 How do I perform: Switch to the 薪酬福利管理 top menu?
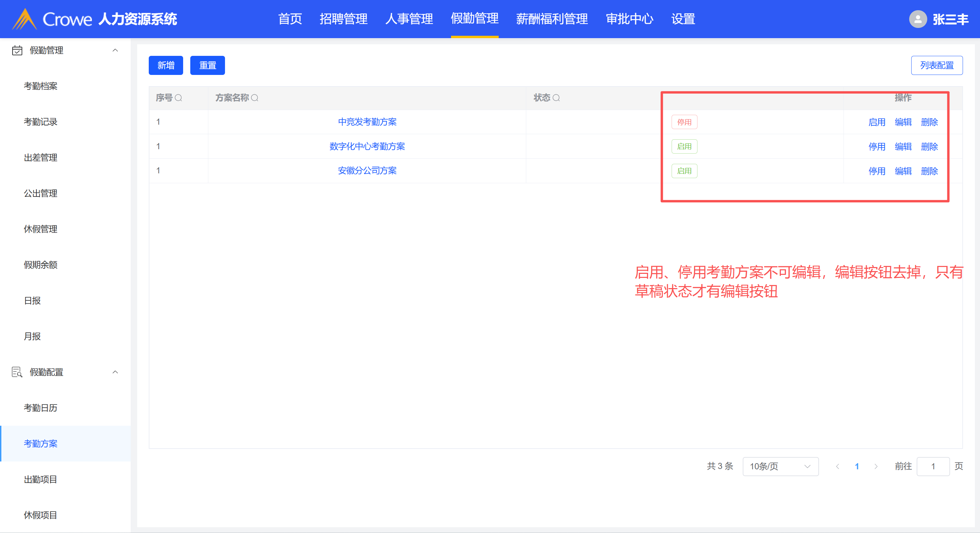[x=552, y=19]
